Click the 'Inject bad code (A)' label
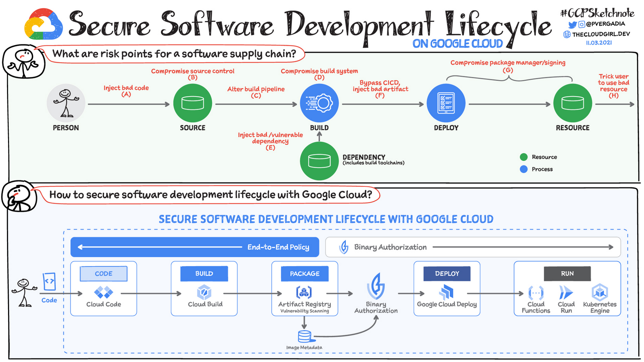644x362 pixels. coord(126,91)
